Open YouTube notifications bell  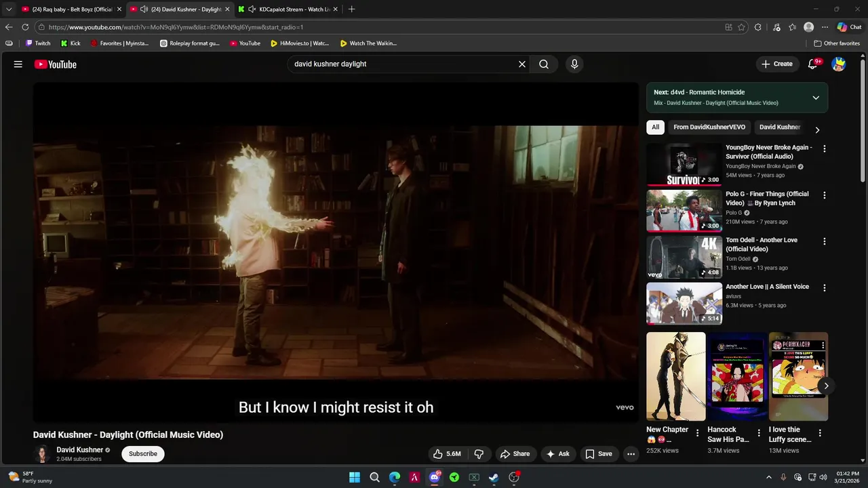pyautogui.click(x=813, y=64)
